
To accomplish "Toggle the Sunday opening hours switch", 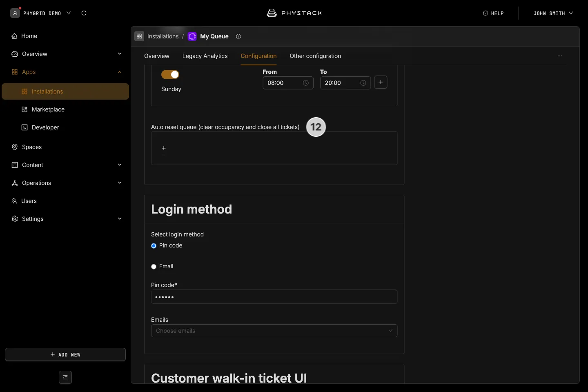I will click(170, 74).
